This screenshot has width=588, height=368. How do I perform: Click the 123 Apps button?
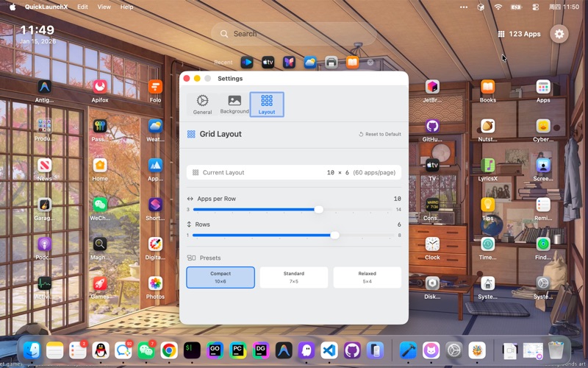click(x=519, y=34)
